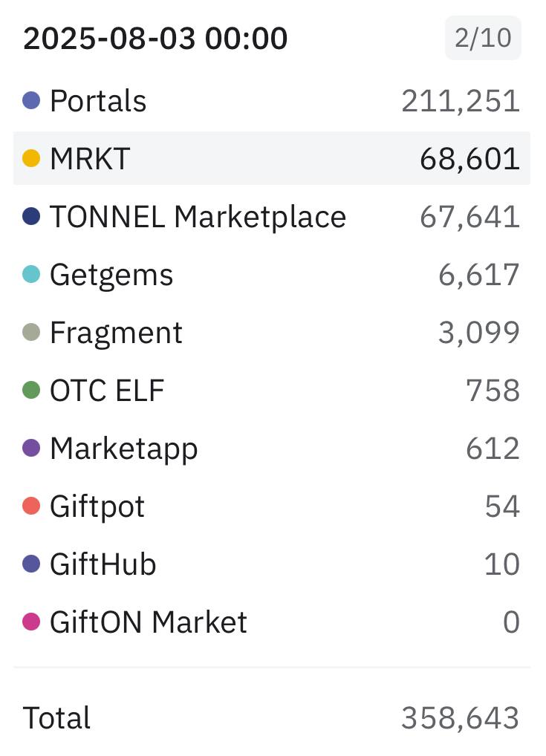
Task: Click the Fragment value 3,099
Action: click(x=479, y=333)
